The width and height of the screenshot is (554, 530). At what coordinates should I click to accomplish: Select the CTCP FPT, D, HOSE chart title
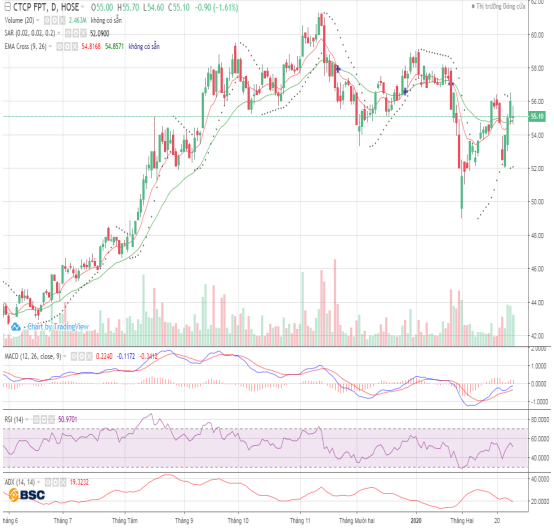point(46,7)
